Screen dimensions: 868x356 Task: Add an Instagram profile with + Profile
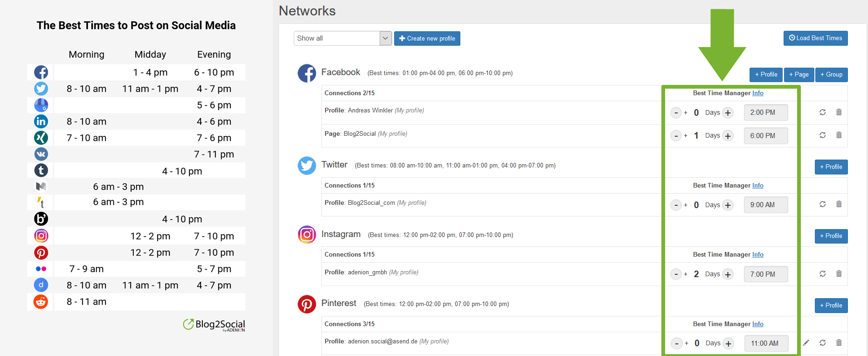click(831, 236)
